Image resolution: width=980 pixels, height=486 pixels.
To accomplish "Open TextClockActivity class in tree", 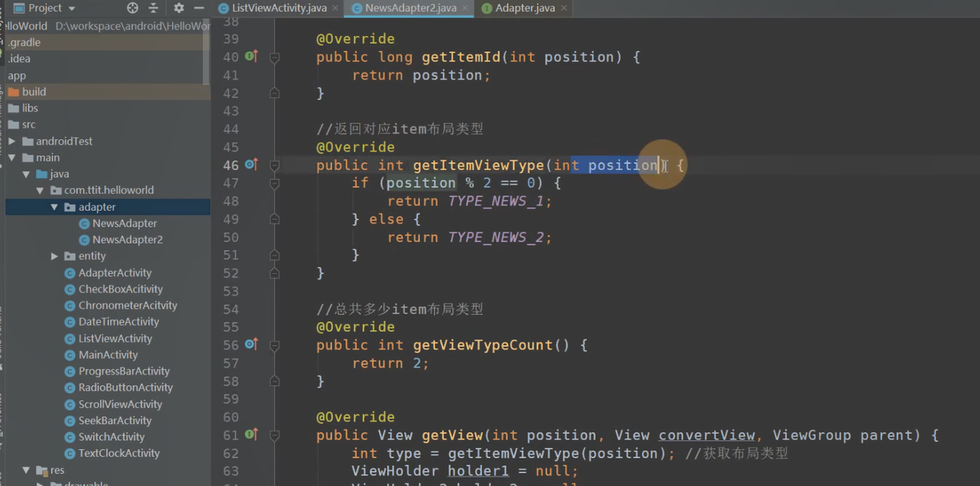I will pos(119,453).
